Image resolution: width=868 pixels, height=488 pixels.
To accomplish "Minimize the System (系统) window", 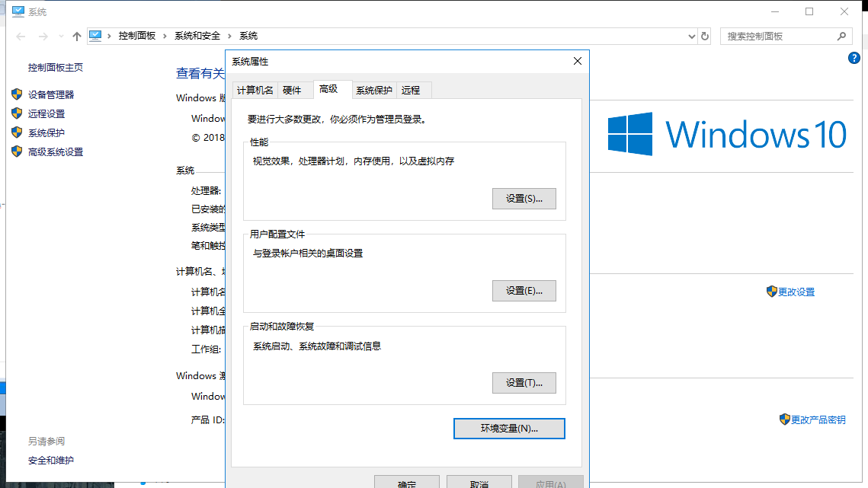I will click(775, 11).
